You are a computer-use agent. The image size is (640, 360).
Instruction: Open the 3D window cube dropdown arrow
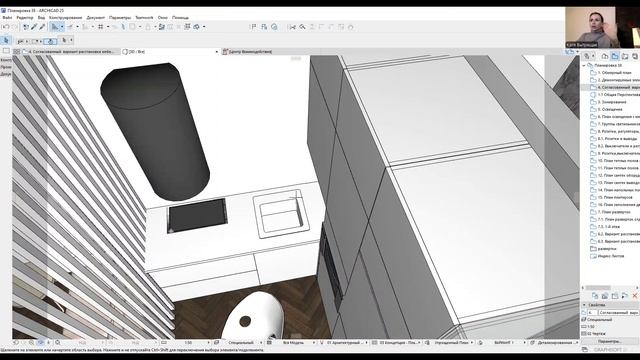[204, 27]
